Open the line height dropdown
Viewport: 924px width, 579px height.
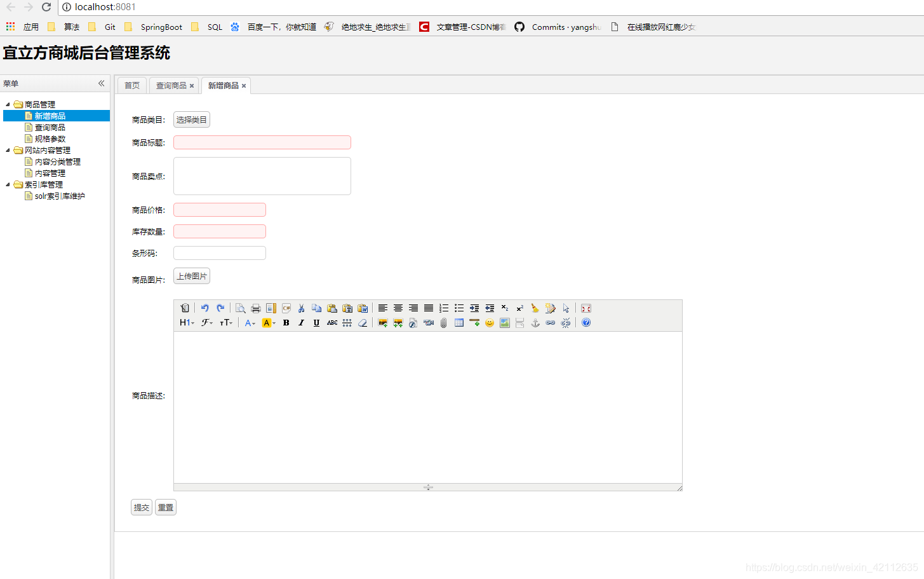coord(347,323)
